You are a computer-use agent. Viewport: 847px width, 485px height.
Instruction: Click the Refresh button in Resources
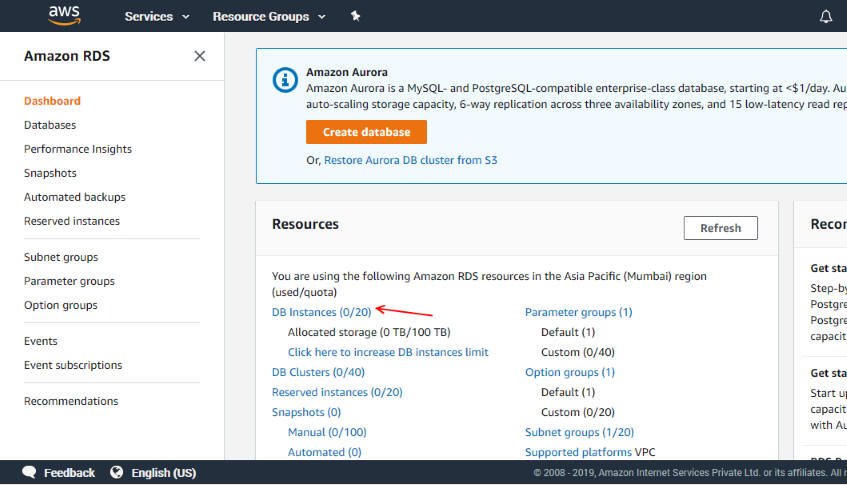point(721,228)
